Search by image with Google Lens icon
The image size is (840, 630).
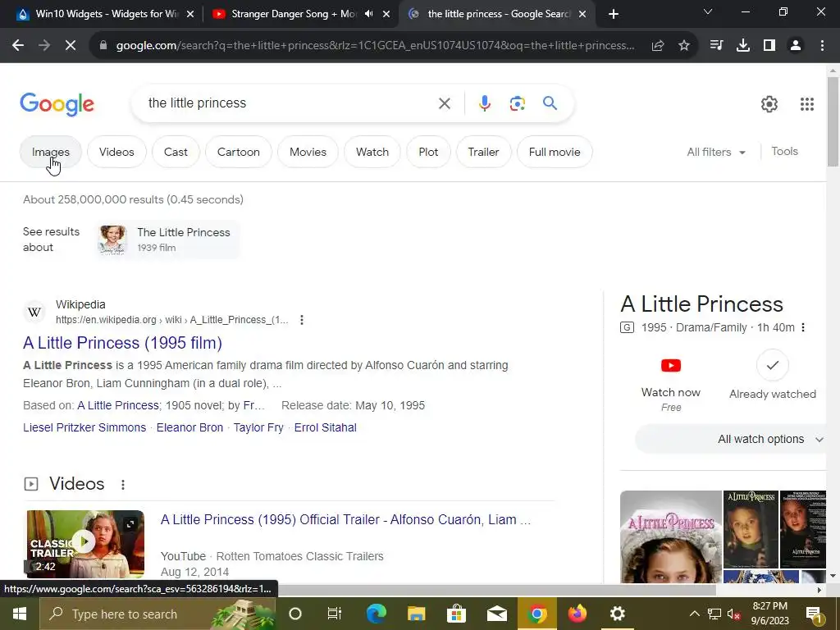(517, 103)
